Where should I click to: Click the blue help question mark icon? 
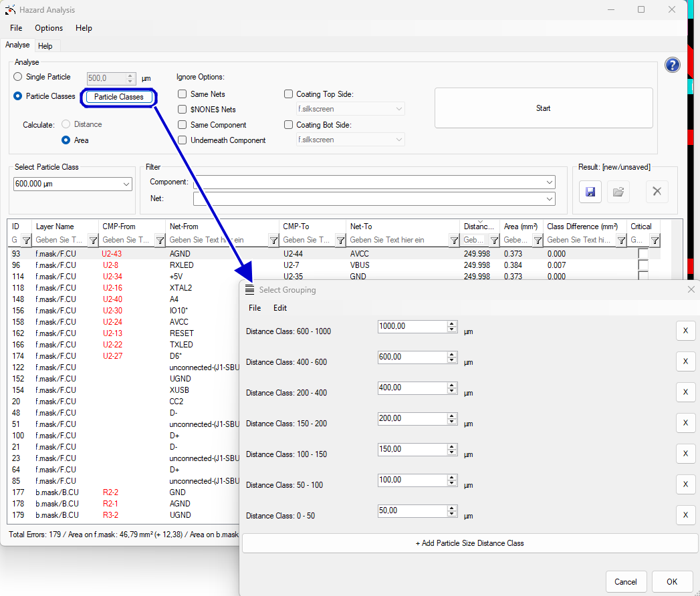[x=672, y=65]
